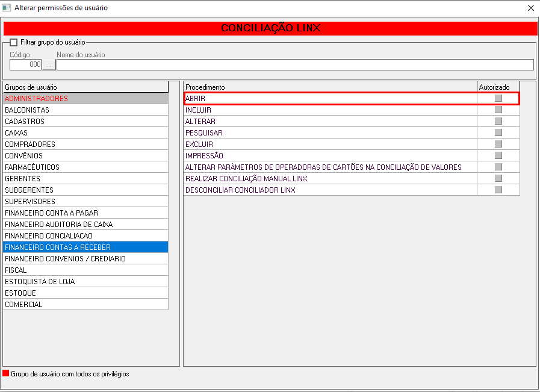Select the FISCAL user group
The width and height of the screenshot is (540, 392).
[x=85, y=270]
